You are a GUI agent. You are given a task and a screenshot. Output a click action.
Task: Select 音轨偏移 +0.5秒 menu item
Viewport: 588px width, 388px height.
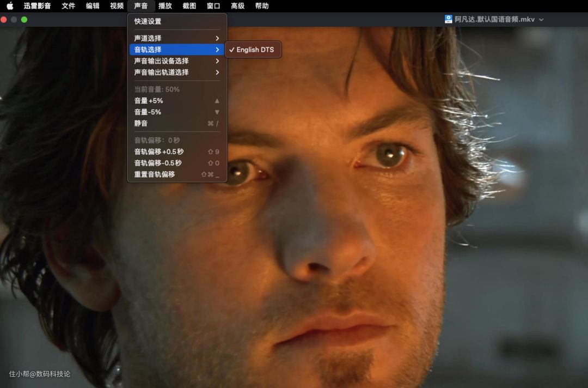pos(158,152)
